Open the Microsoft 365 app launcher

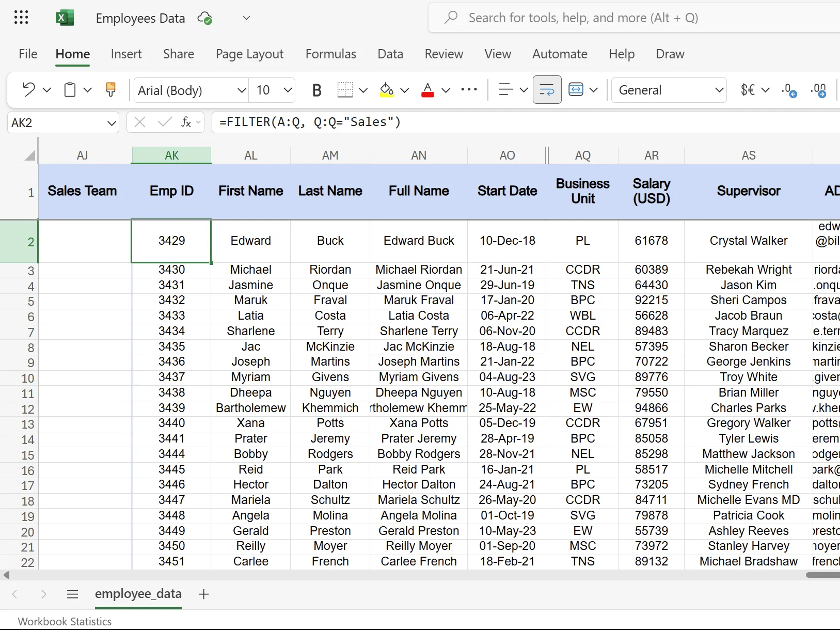[21, 17]
